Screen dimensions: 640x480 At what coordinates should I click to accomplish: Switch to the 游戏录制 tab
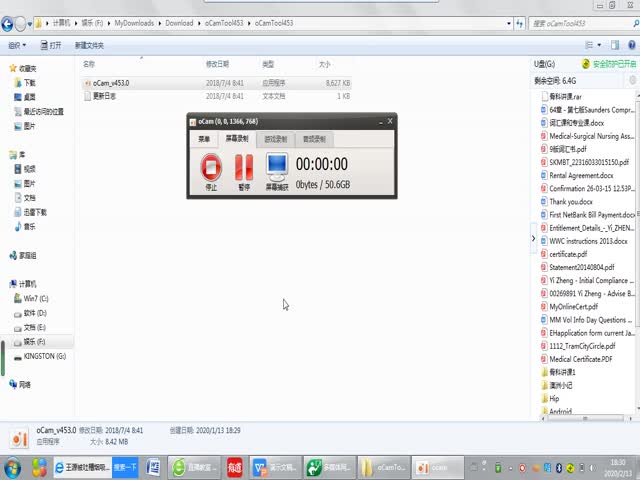pos(275,139)
